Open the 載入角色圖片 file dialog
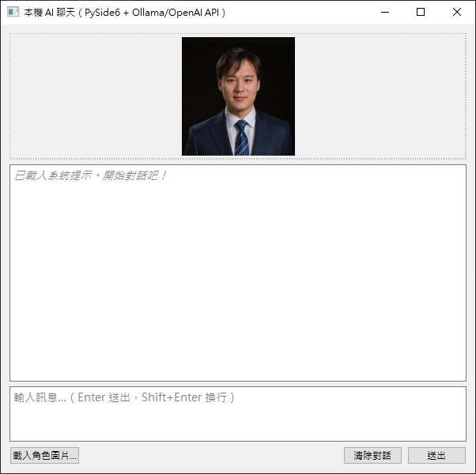This screenshot has height=474, width=476. (44, 455)
